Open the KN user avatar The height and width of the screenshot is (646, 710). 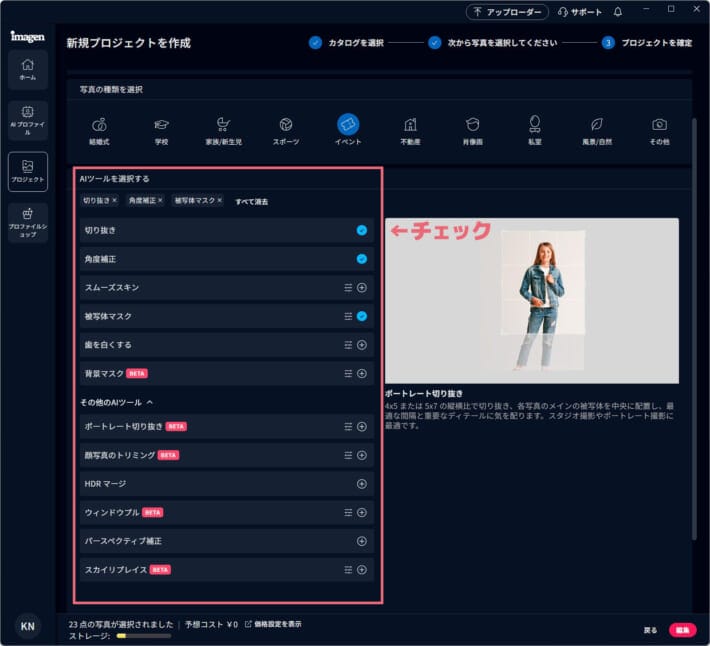[x=28, y=626]
